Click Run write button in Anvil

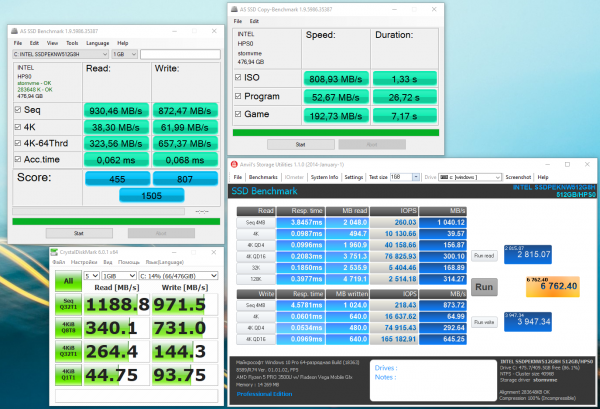pyautogui.click(x=484, y=322)
